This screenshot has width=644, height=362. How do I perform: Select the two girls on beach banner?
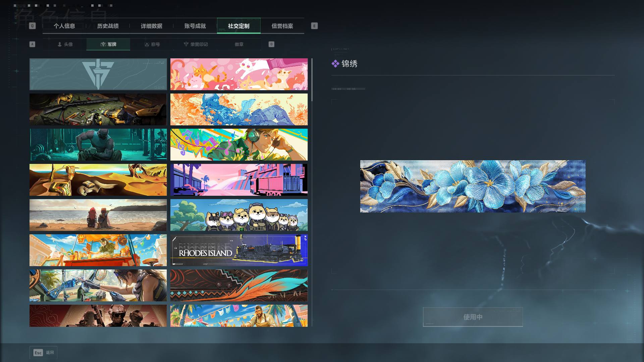(x=98, y=215)
